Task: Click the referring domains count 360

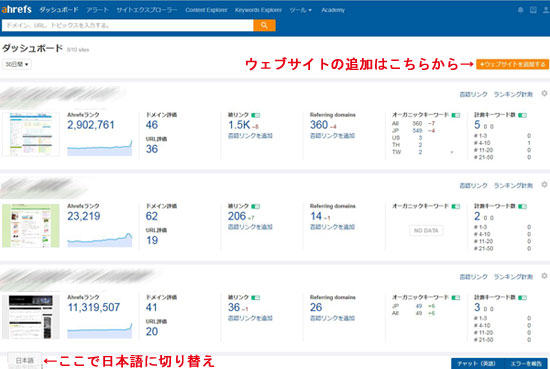Action: click(x=319, y=125)
